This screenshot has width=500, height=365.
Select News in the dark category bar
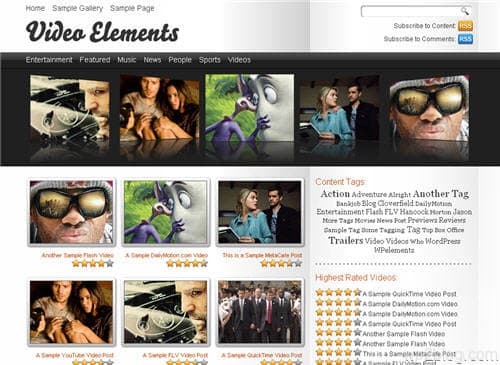click(x=152, y=60)
